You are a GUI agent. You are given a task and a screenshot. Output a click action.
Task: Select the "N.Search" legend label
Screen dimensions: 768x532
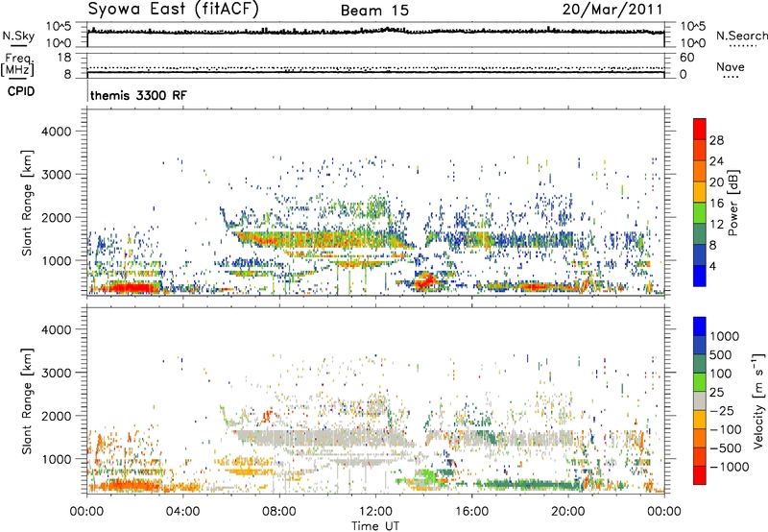click(x=741, y=36)
